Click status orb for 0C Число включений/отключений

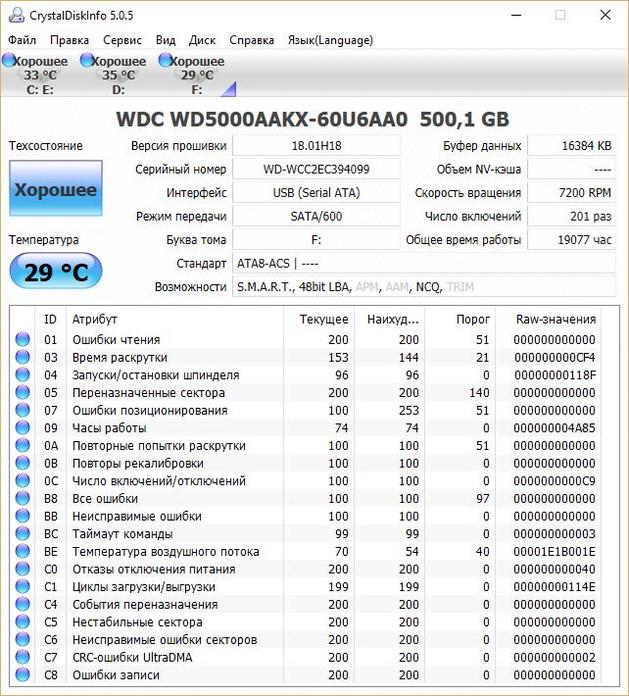[23, 480]
